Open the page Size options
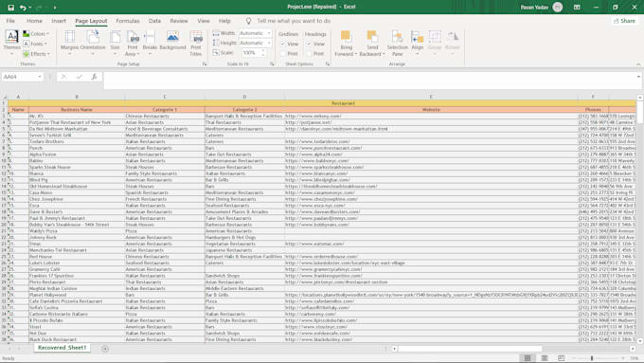 coord(115,43)
